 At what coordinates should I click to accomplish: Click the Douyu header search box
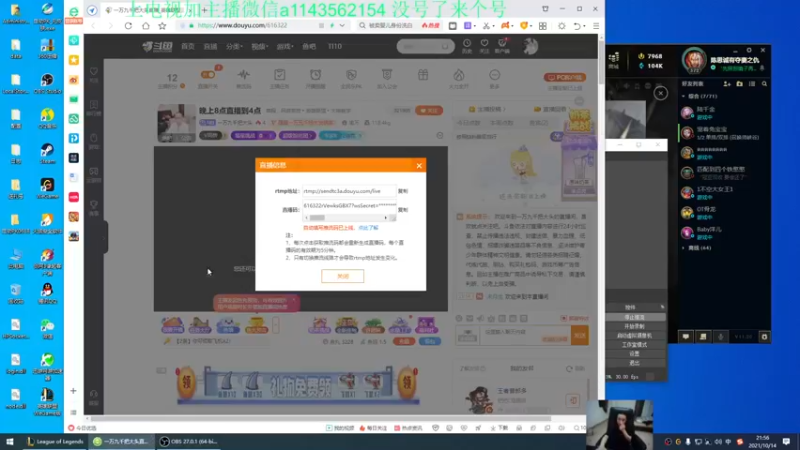tap(426, 46)
